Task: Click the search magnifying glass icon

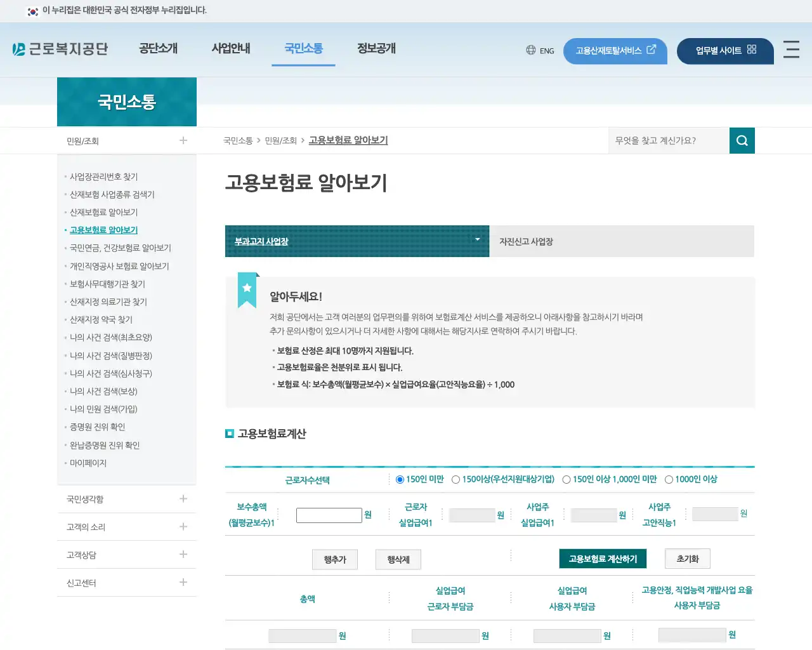Action: click(x=742, y=140)
